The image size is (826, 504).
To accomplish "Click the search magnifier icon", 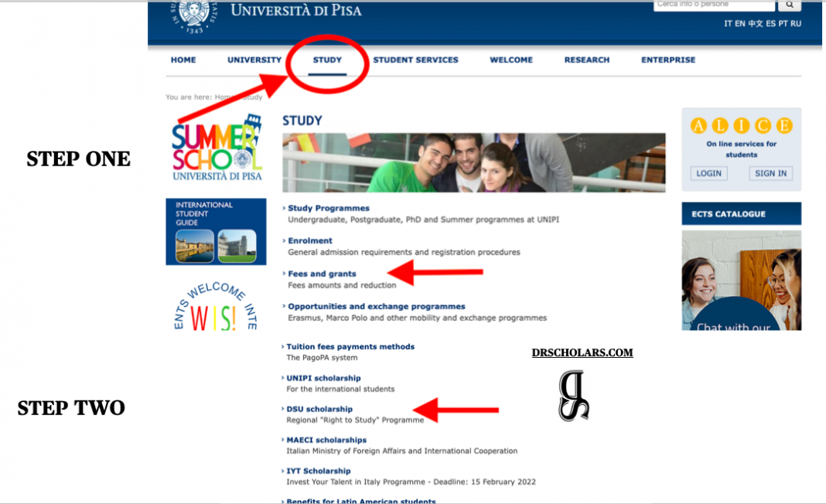I will click(x=789, y=5).
